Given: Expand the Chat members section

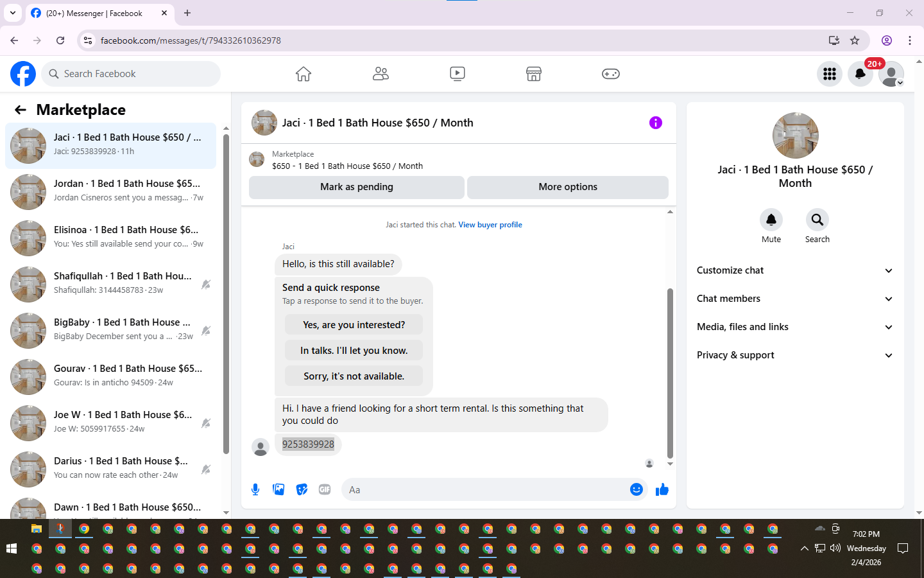Looking at the screenshot, I should 795,299.
